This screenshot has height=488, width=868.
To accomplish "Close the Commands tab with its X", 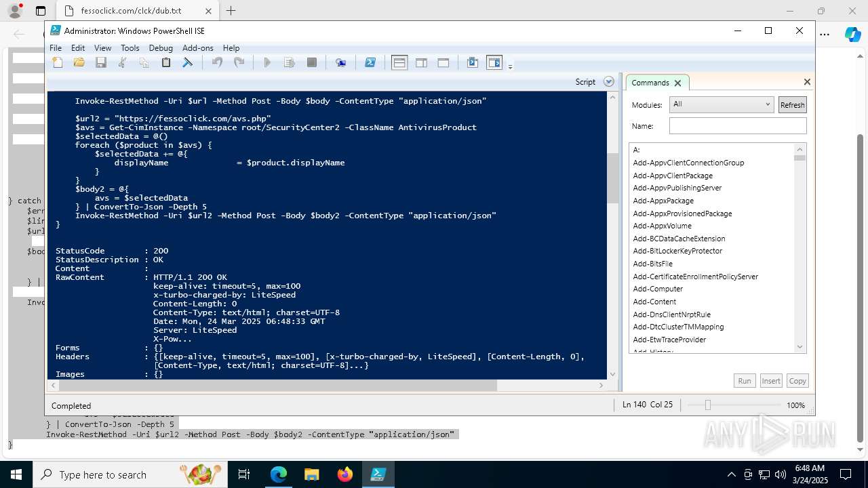I will tap(677, 83).
